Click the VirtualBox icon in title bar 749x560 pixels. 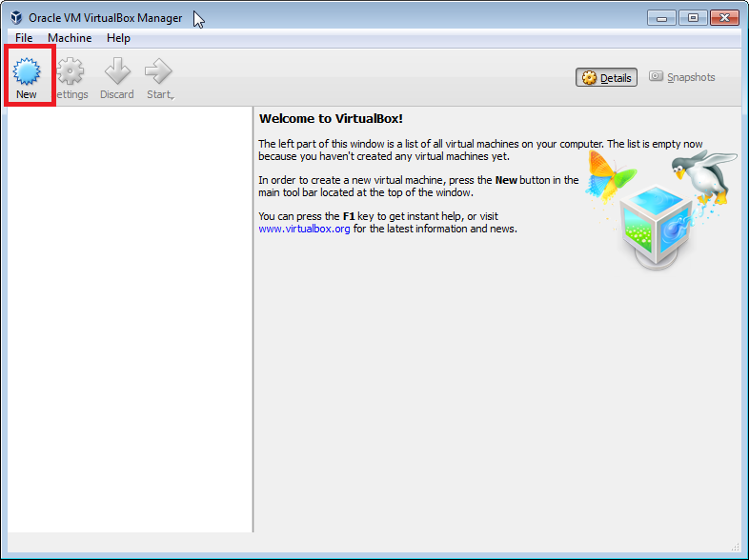(16, 17)
